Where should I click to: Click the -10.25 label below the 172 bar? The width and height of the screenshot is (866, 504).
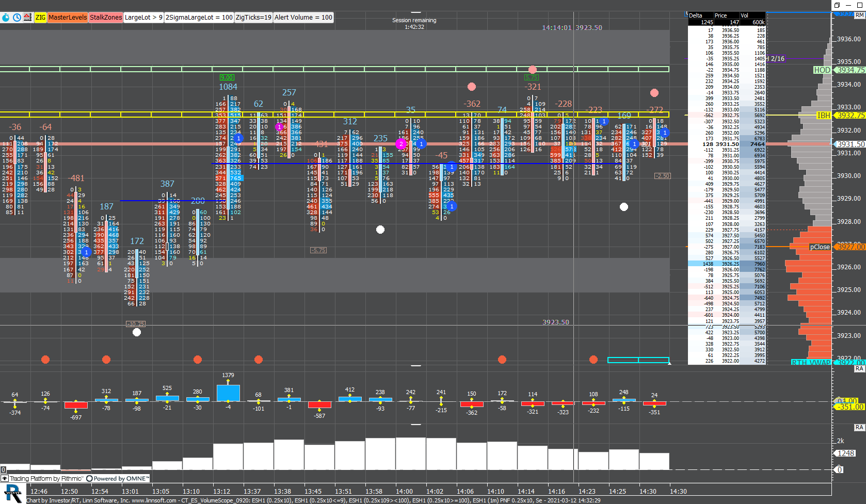tap(136, 324)
